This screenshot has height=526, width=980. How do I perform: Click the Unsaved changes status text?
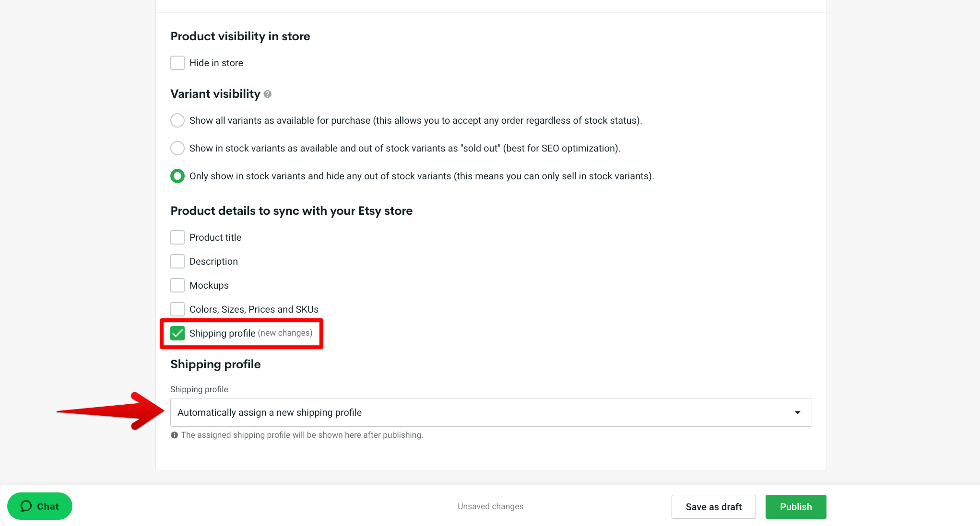[490, 506]
